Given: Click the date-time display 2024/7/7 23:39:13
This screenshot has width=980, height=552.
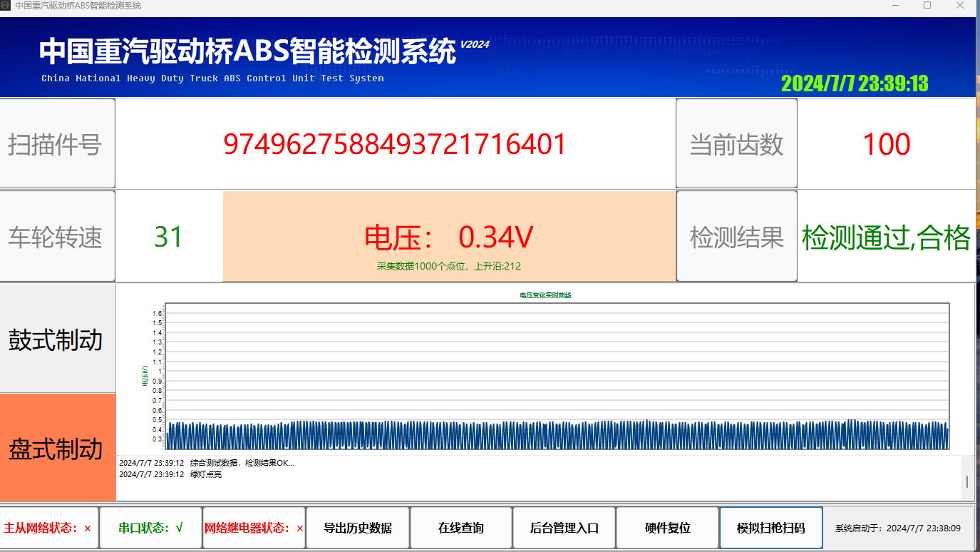Looking at the screenshot, I should (855, 83).
